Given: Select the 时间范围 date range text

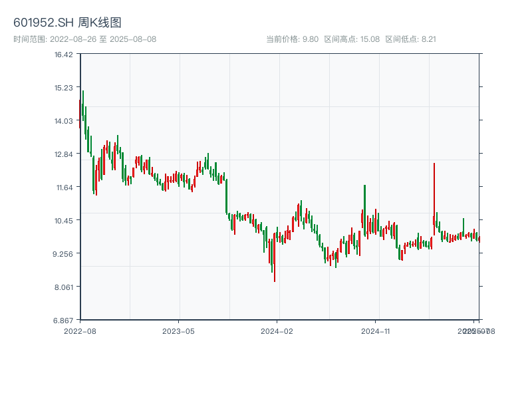Looking at the screenshot, I should (84, 39).
